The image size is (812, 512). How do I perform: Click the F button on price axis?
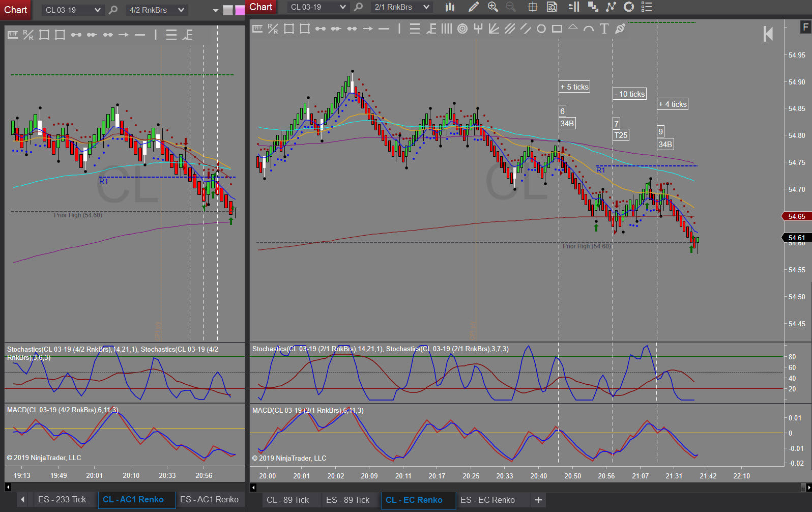pyautogui.click(x=805, y=27)
